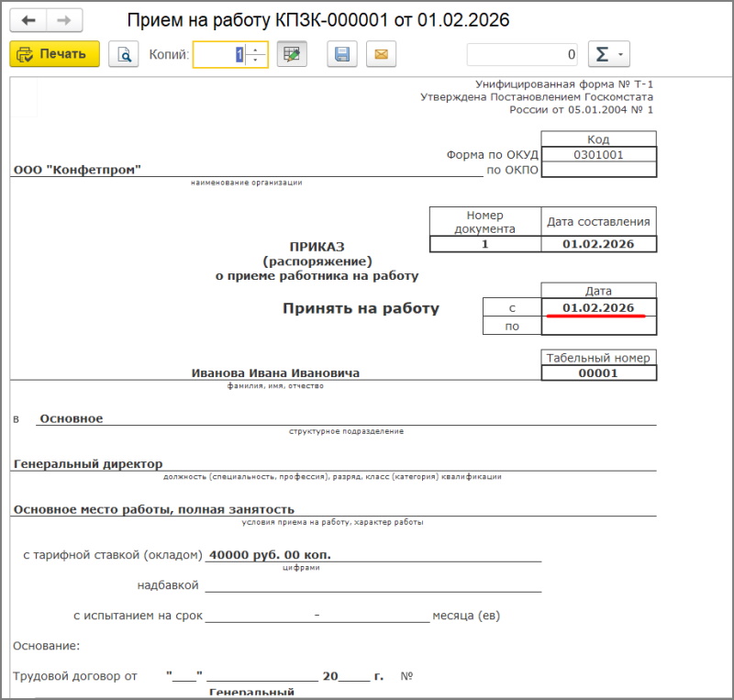Select the Генеральный директор position cell
Screen dimensions: 734x700
88,464
